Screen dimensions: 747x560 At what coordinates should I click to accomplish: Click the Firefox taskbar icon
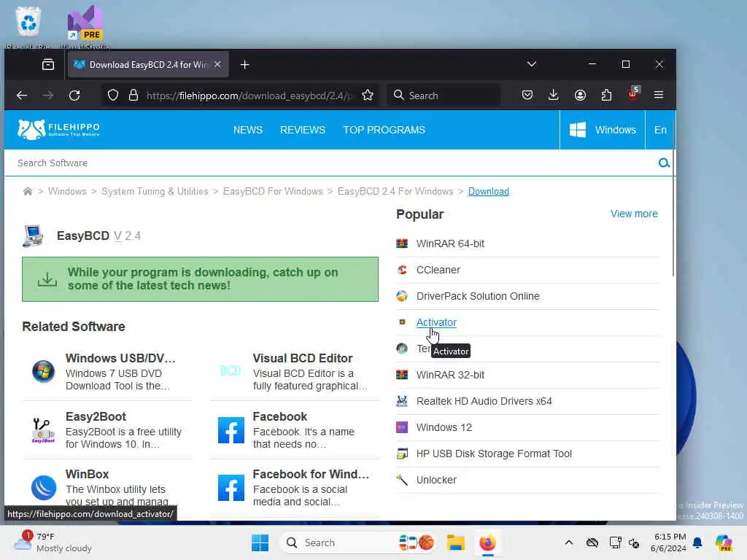coord(487,542)
